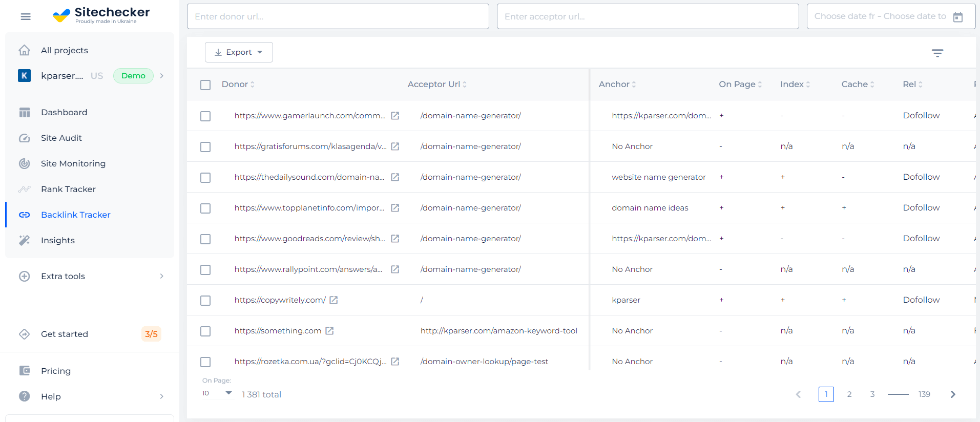
Task: Open the table filter settings icon
Action: [937, 53]
